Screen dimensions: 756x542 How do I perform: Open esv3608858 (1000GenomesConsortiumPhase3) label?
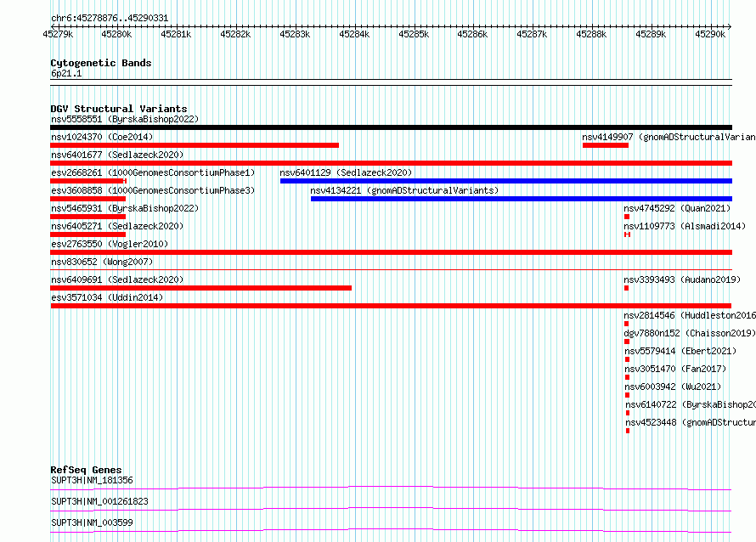(153, 190)
